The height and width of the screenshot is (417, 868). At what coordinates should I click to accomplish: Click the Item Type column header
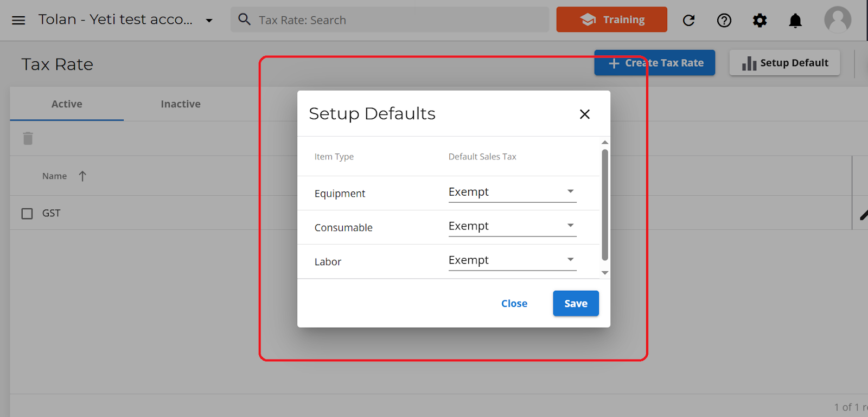point(334,157)
